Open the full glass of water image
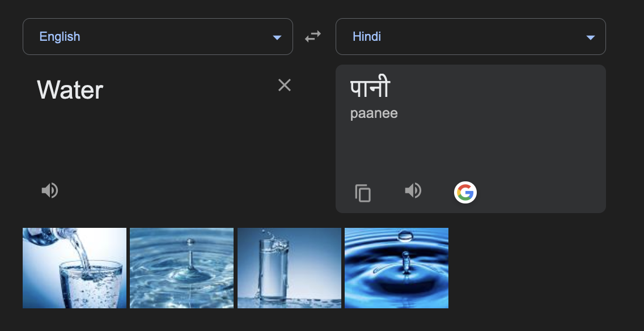 289,268
